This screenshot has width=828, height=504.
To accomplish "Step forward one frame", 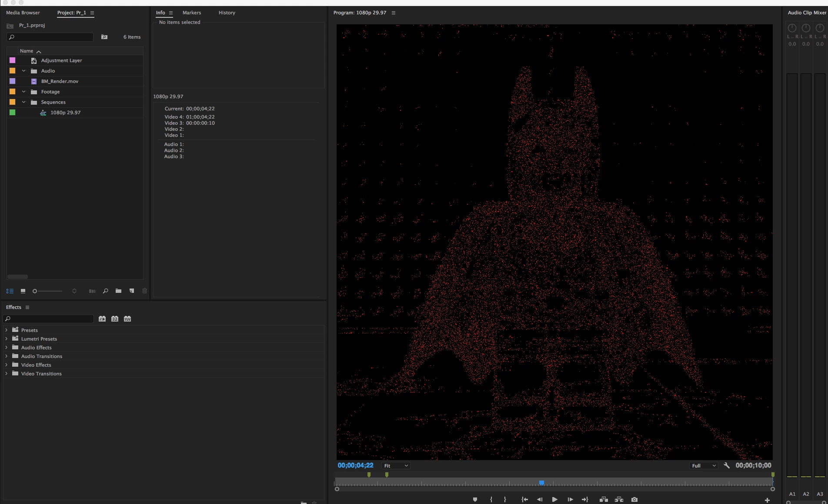I will pos(570,500).
